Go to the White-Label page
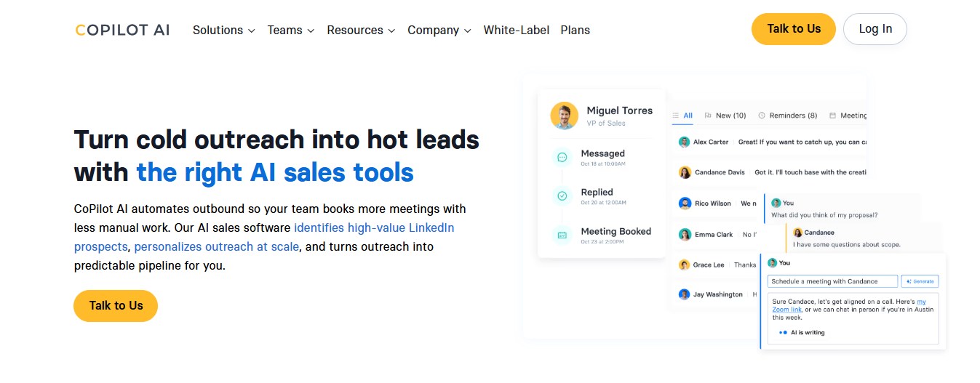This screenshot has height=383, width=980. point(517,30)
